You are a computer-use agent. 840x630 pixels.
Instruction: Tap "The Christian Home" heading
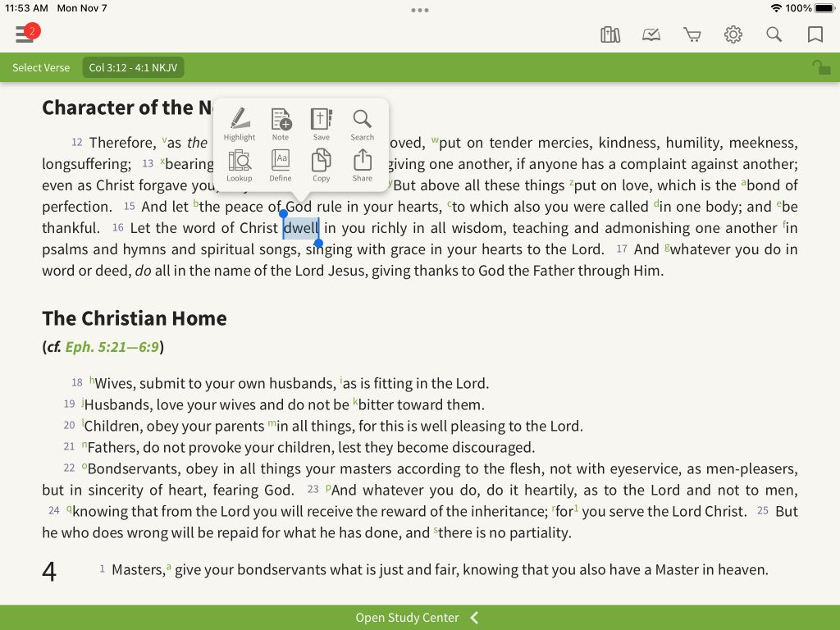pos(135,318)
